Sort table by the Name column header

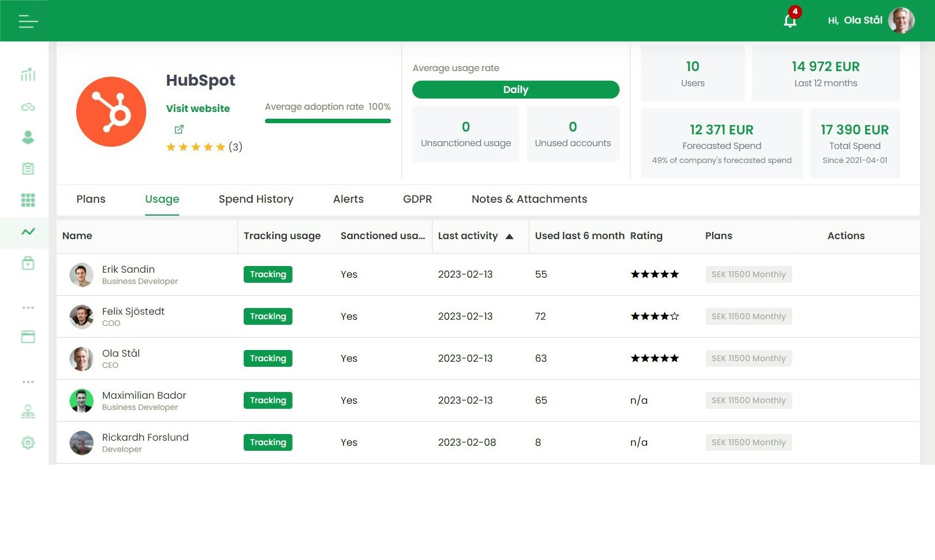pos(77,236)
